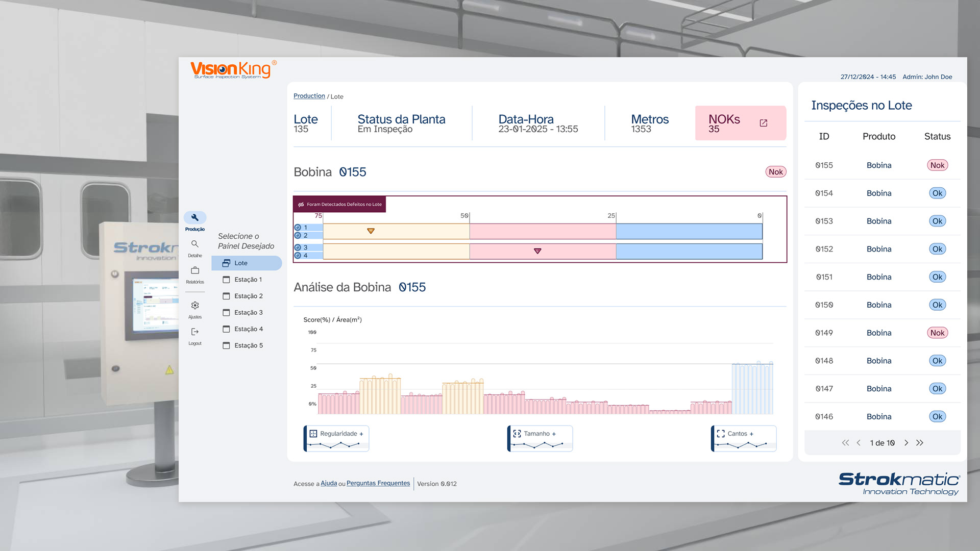Screen dimensions: 980x551
Task: Click the Detalhe magnifier icon
Action: coord(195,244)
